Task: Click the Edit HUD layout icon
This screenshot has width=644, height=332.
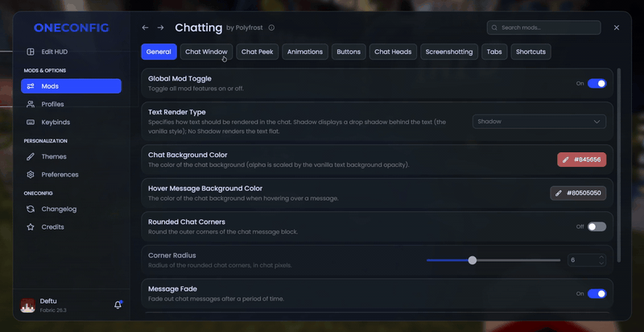Action: tap(31, 52)
